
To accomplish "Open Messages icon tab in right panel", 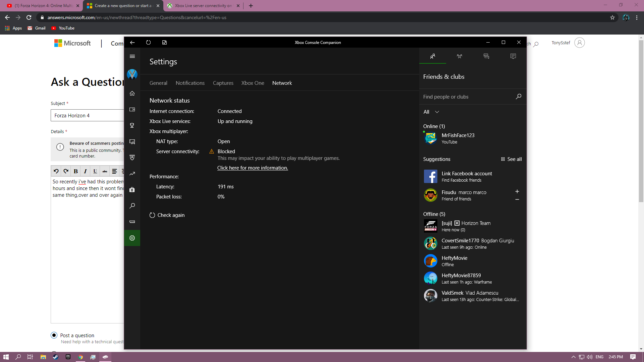I will coord(486,56).
